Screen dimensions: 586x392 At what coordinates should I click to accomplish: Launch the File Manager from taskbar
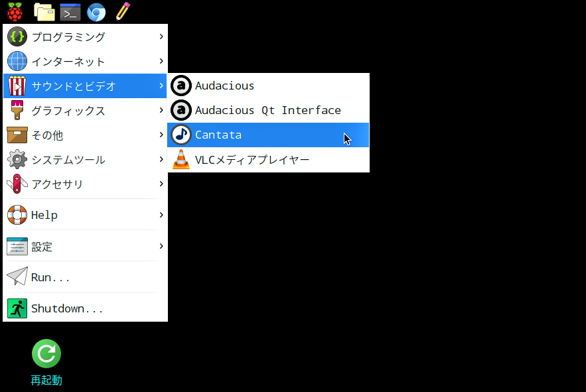coord(44,11)
